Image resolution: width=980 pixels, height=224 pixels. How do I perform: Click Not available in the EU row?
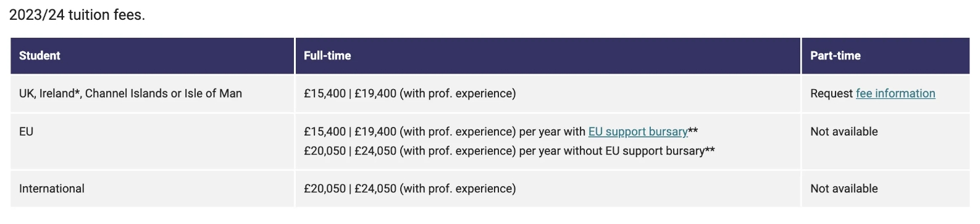click(x=844, y=132)
